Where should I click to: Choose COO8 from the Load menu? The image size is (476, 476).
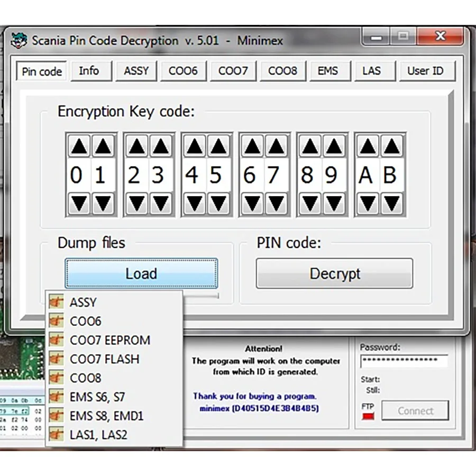pyautogui.click(x=114, y=378)
